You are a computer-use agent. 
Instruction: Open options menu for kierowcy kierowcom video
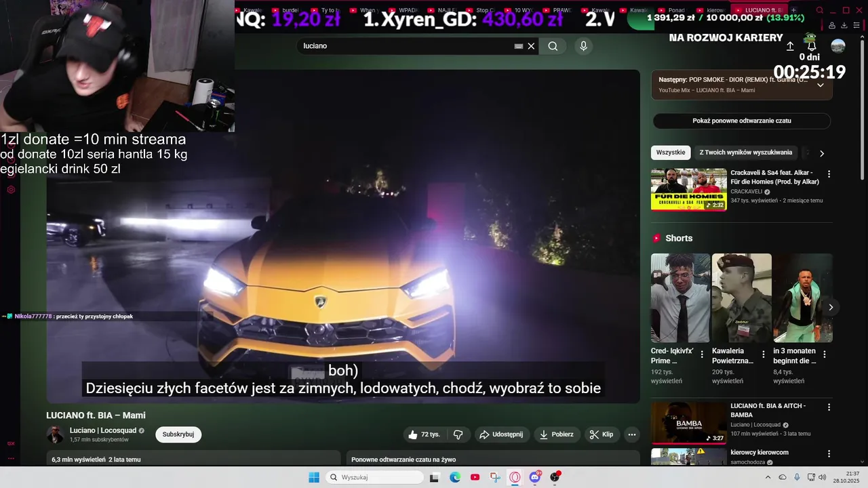coord(829,454)
